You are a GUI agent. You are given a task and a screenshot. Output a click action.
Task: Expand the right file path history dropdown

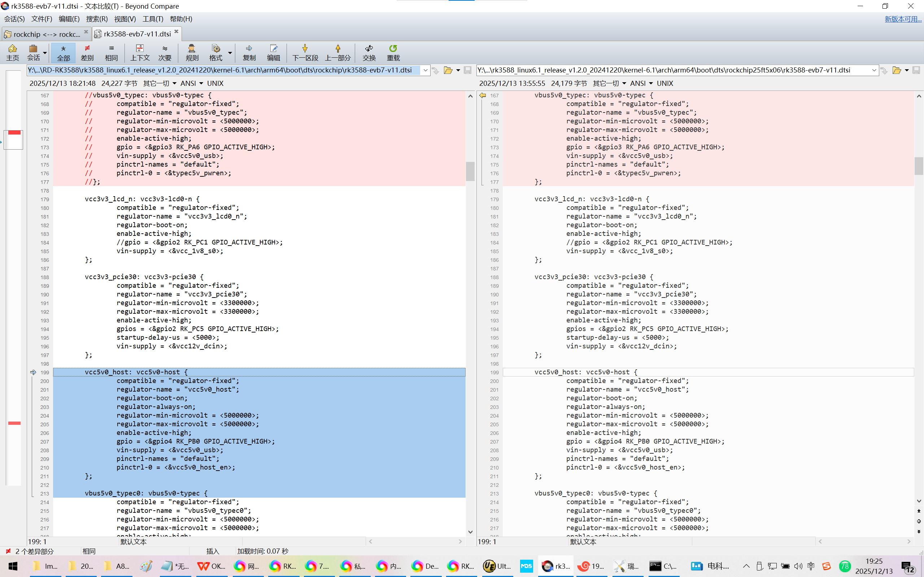(x=873, y=70)
